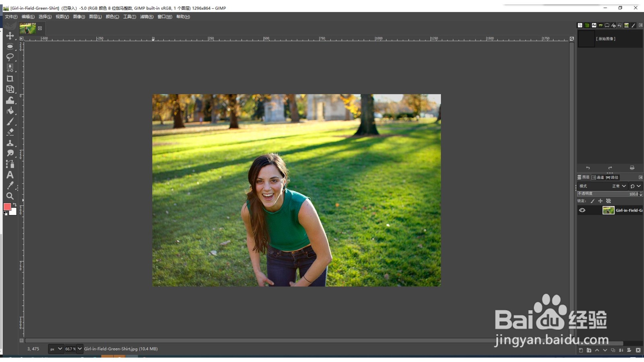
Task: Switch to the 通道 channels tab
Action: point(598,177)
